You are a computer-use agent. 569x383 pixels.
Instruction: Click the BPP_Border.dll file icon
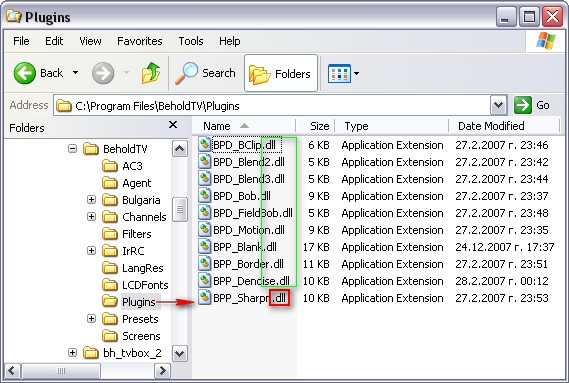click(x=205, y=264)
